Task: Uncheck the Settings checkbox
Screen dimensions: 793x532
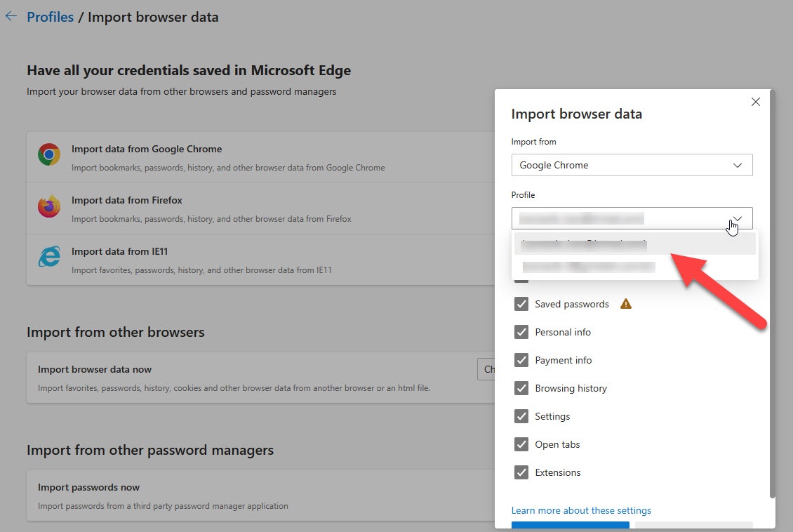Action: (x=521, y=416)
